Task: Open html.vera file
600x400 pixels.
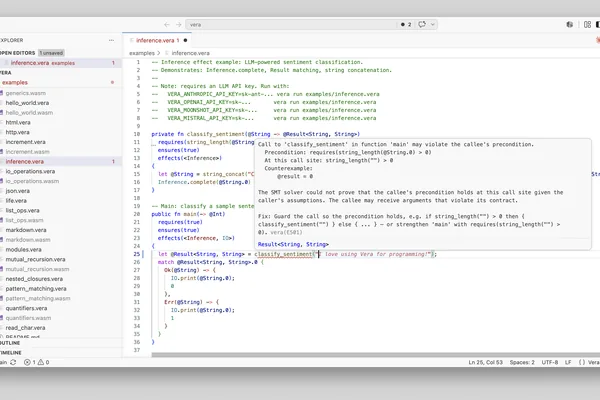Action: coord(18,122)
